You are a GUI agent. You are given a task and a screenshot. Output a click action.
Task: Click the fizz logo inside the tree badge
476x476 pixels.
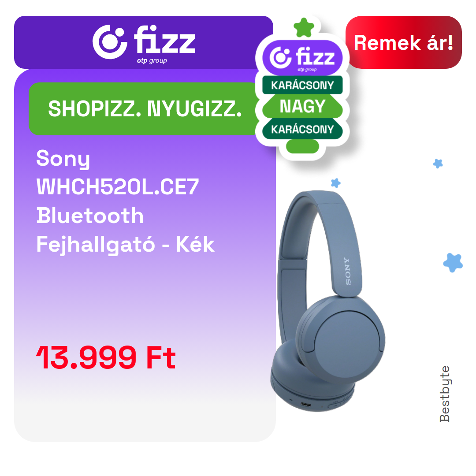point(302,58)
